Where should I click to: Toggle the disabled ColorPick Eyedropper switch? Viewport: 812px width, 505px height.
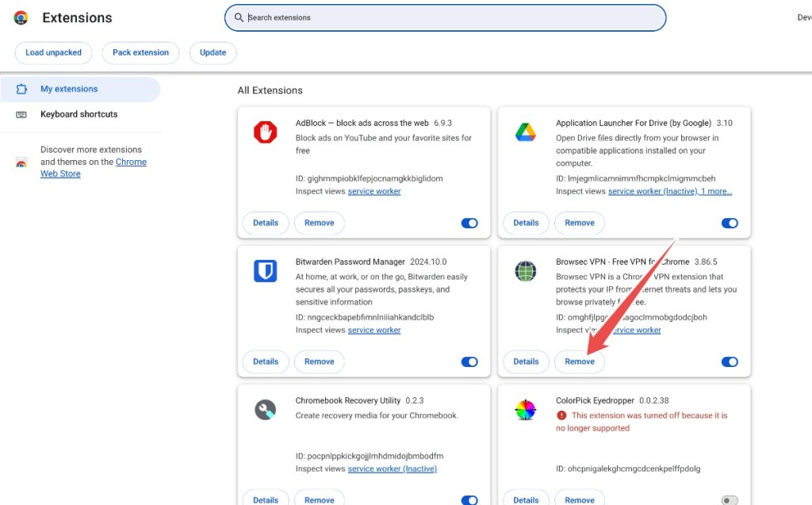[x=730, y=500]
